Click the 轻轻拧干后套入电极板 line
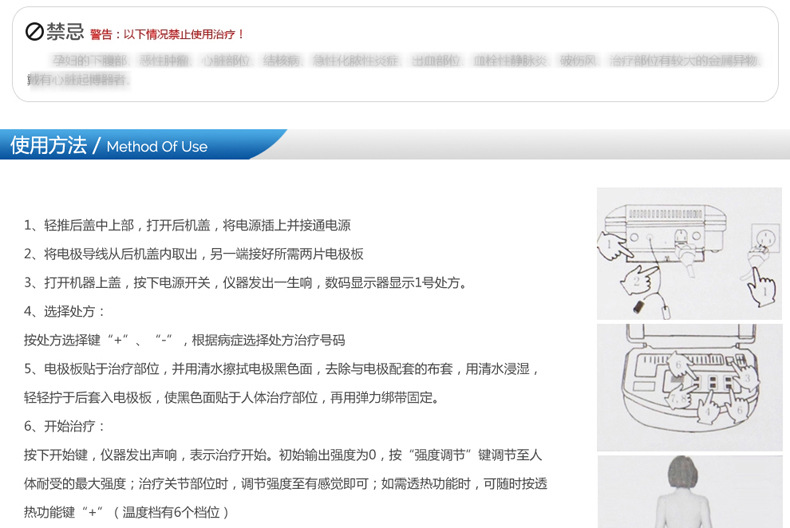This screenshot has height=528, width=790. coord(232,398)
